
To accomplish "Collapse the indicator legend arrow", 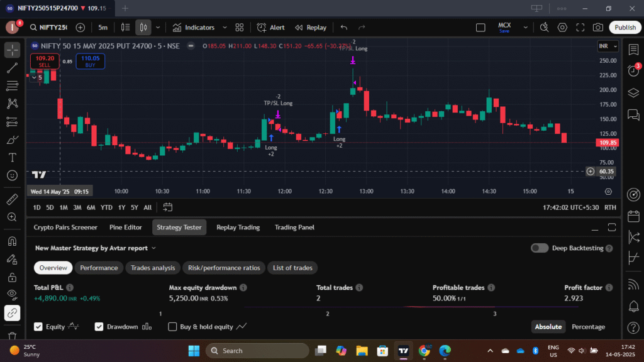I will [35, 77].
